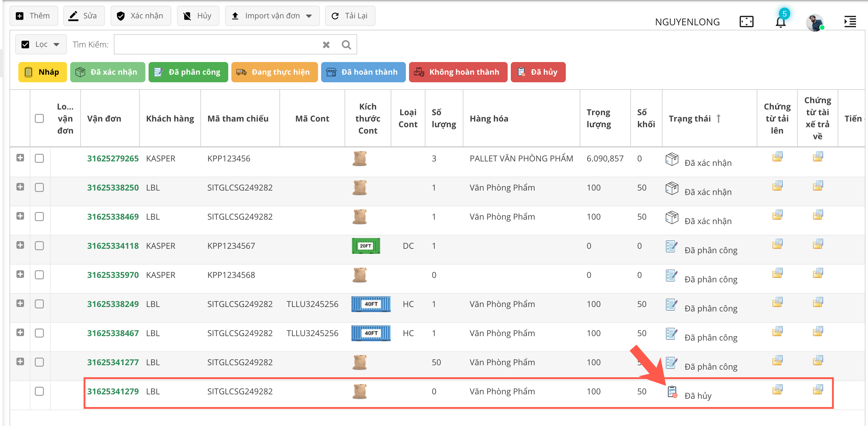The image size is (868, 426).
Task: Click the notification bell icon
Action: coord(780,22)
